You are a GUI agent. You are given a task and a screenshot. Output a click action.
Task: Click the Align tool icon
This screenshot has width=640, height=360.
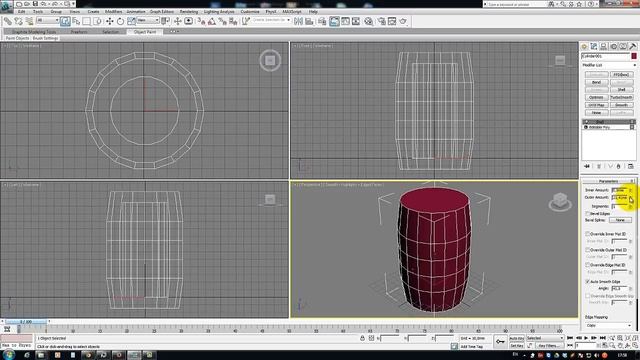(309, 21)
